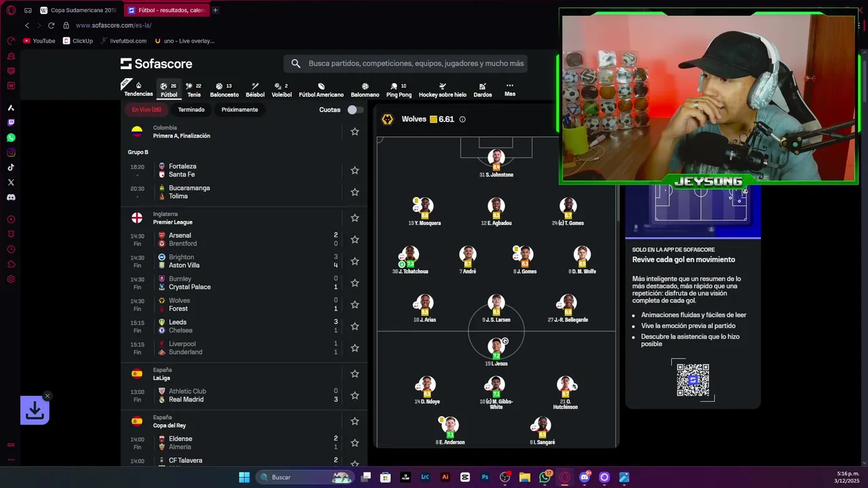868x488 pixels.
Task: Click the Opera menu logo
Action: (x=11, y=10)
